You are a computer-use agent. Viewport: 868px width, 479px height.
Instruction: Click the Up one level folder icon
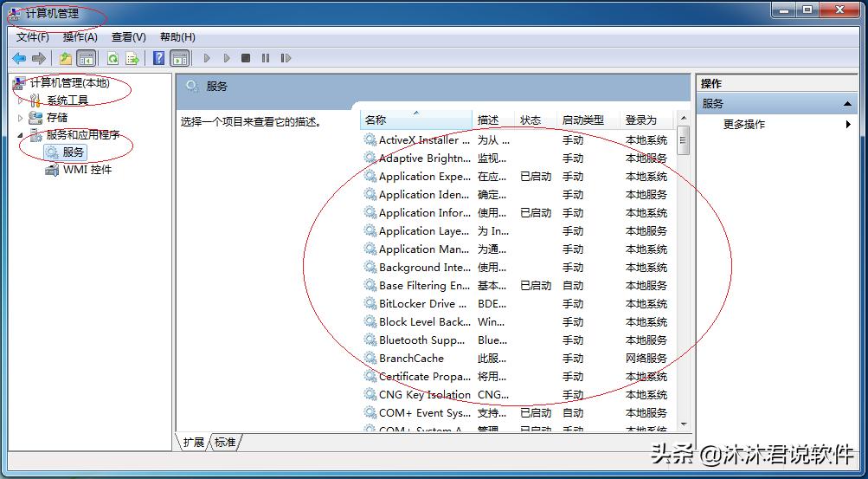[66, 58]
